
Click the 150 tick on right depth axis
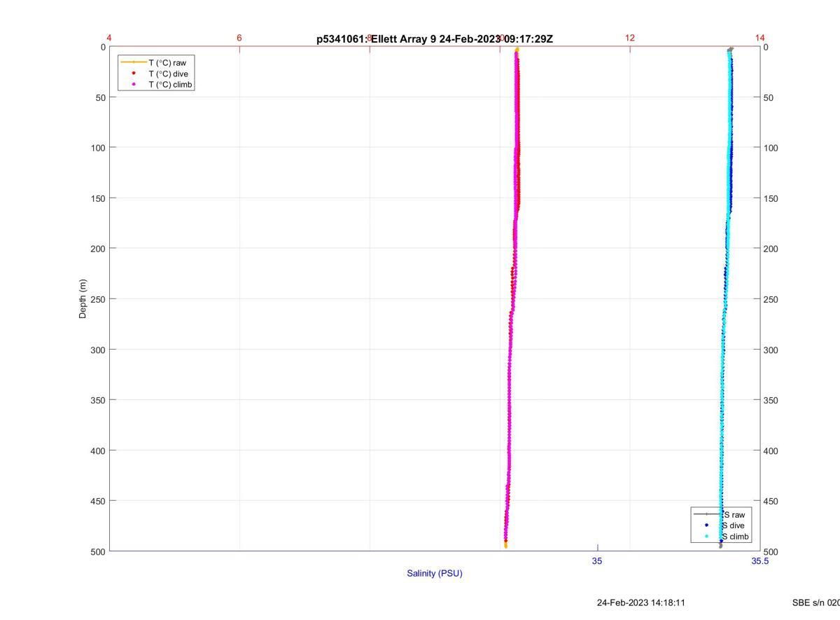[771, 198]
